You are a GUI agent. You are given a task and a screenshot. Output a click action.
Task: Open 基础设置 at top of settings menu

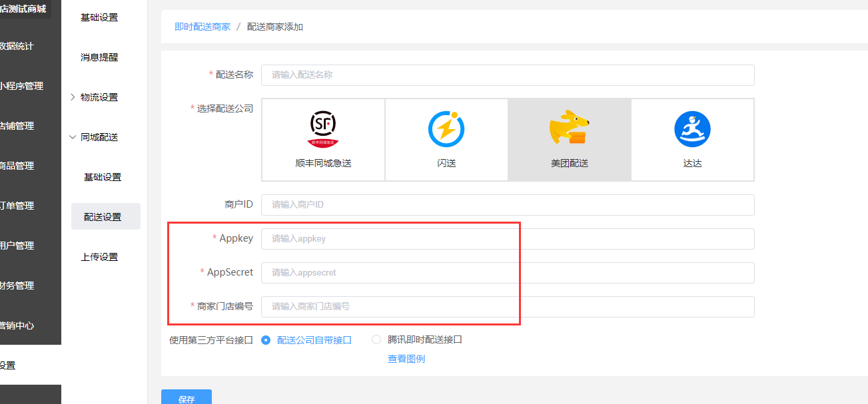click(x=99, y=17)
